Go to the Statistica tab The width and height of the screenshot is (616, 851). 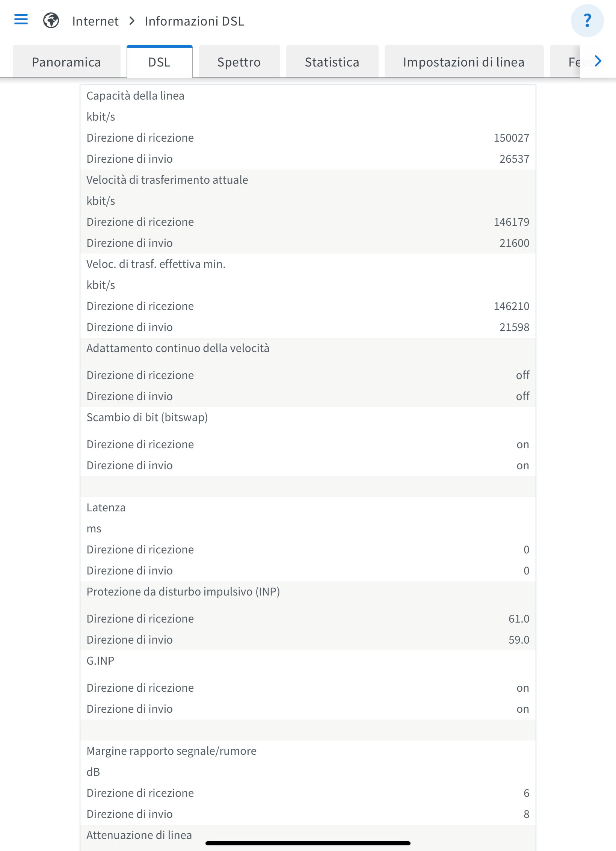[x=332, y=62]
